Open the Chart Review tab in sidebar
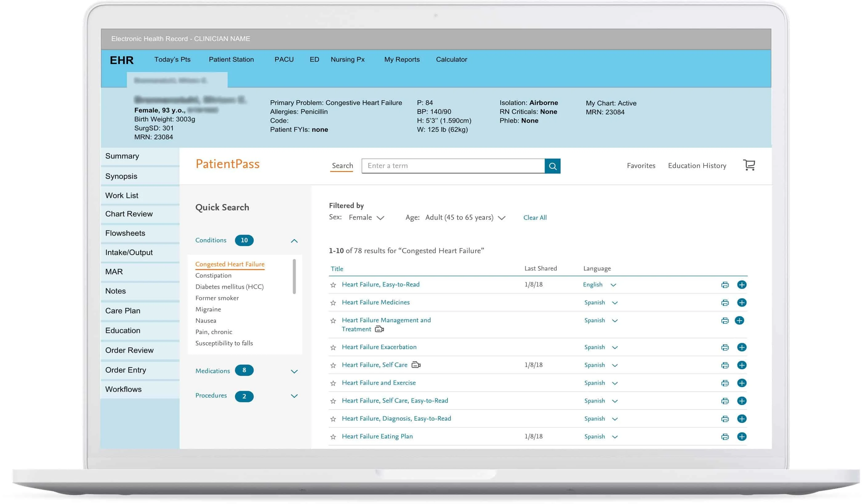Screen dimensions: 863x504 click(x=128, y=214)
